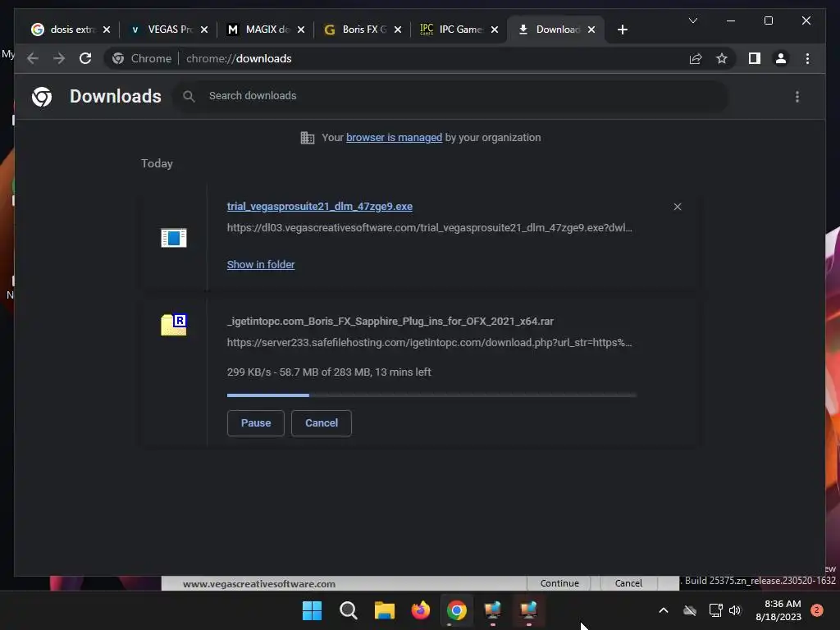Close the VEGAS Pro tab
Screen dimensions: 840x630
(x=204, y=30)
